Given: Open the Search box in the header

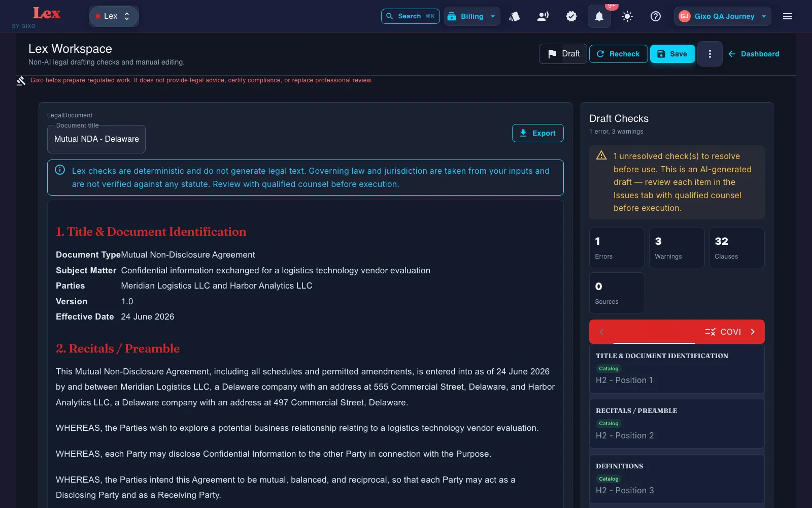Looking at the screenshot, I should point(410,16).
